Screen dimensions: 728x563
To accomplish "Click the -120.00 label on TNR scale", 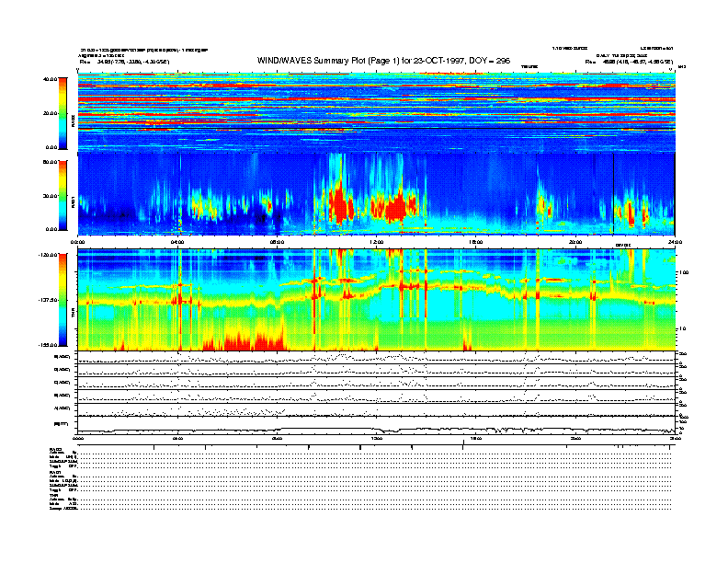I will tap(48, 255).
